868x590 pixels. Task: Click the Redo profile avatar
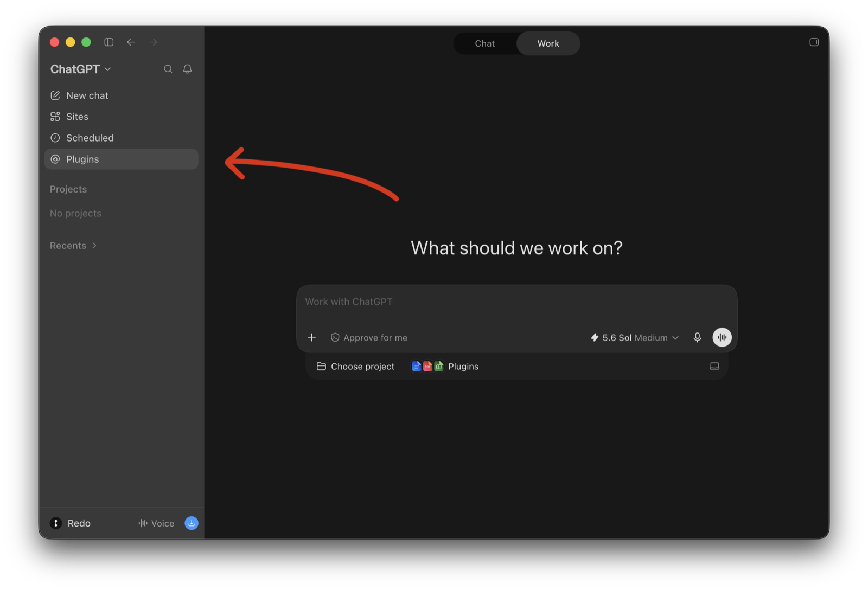coord(56,523)
